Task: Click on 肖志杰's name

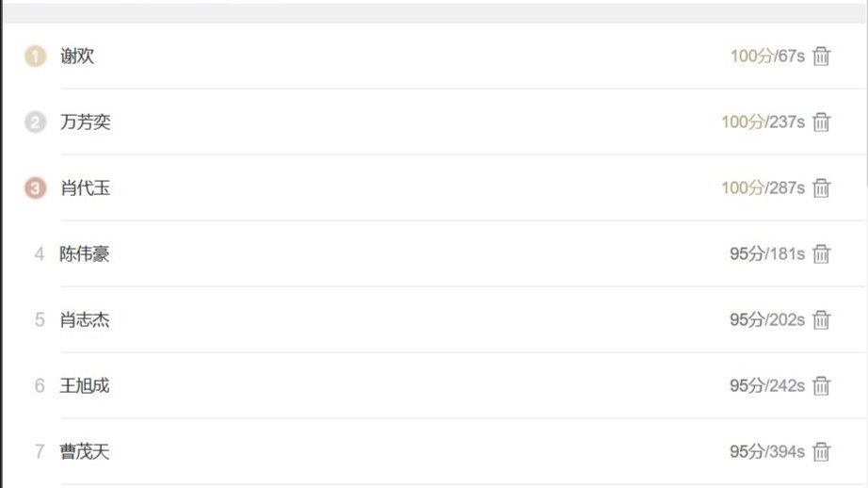Action: tap(86, 320)
